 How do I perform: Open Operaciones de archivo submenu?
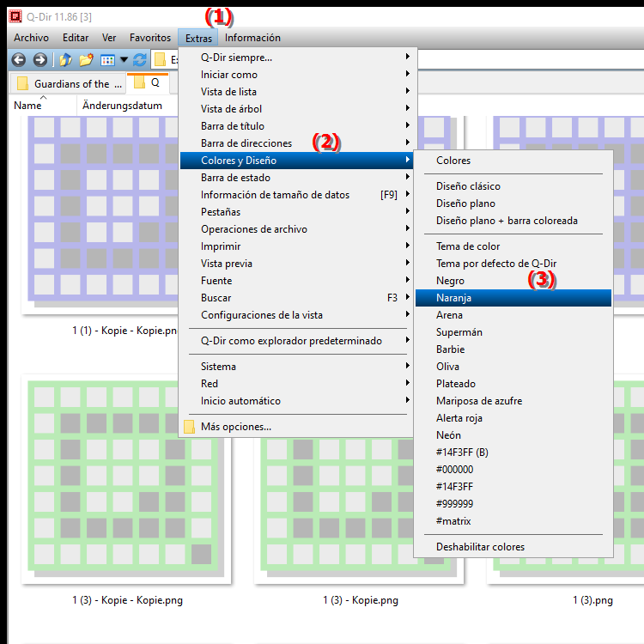(296, 229)
